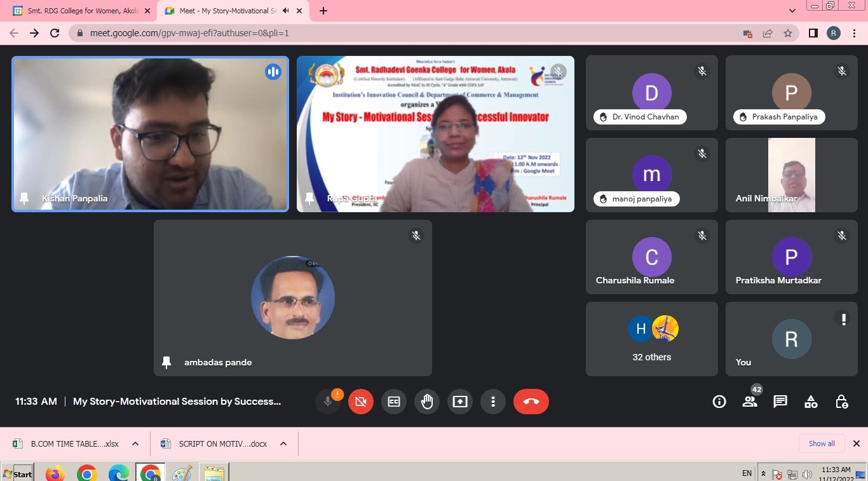868x481 pixels.
Task: Open the present now screen share
Action: (459, 402)
